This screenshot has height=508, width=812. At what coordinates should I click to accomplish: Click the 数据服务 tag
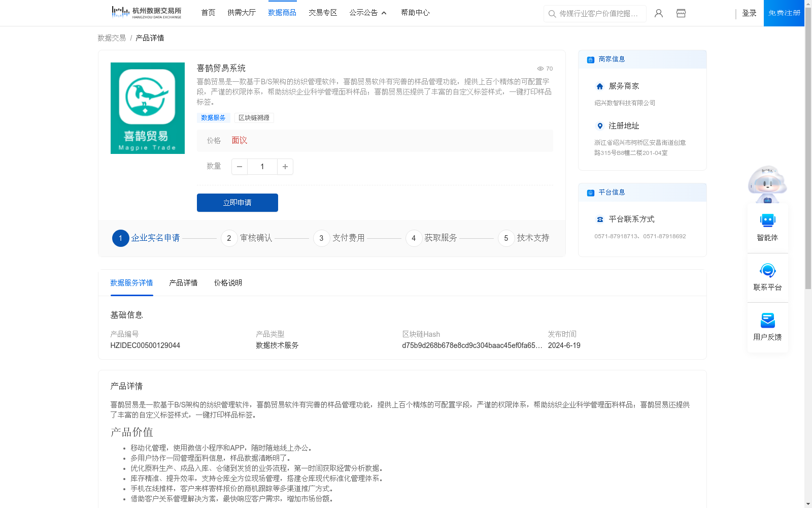point(213,118)
